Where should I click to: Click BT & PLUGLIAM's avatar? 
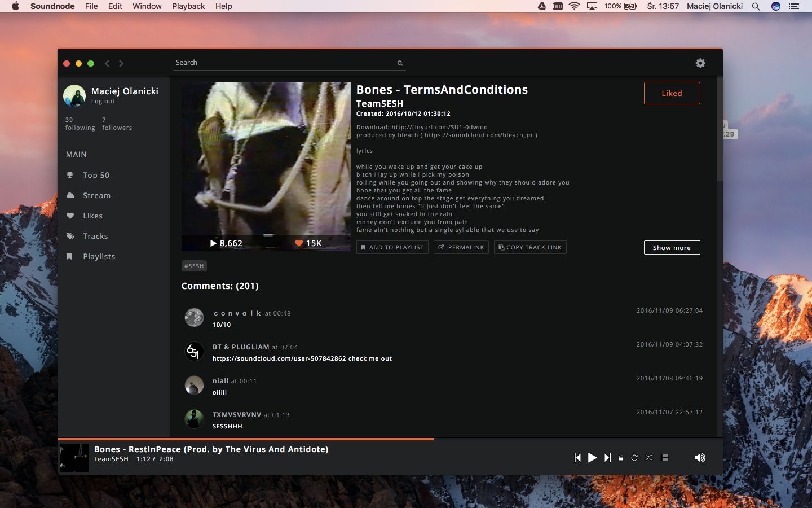point(194,351)
